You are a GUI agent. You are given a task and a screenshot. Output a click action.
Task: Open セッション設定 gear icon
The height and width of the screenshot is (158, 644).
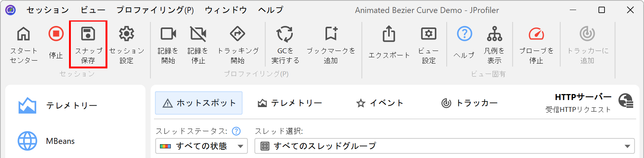point(126,34)
